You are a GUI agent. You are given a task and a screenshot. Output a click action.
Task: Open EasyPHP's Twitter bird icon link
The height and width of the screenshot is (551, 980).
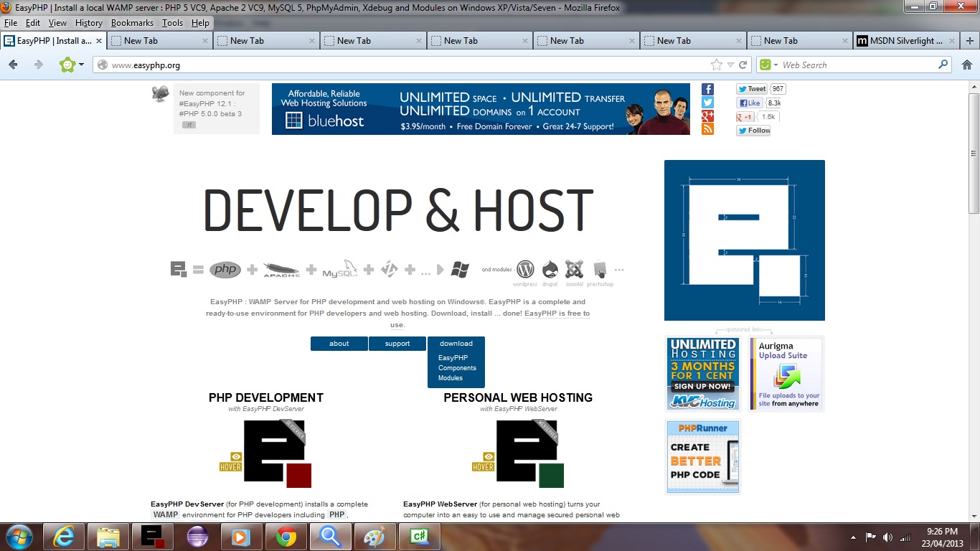point(707,103)
